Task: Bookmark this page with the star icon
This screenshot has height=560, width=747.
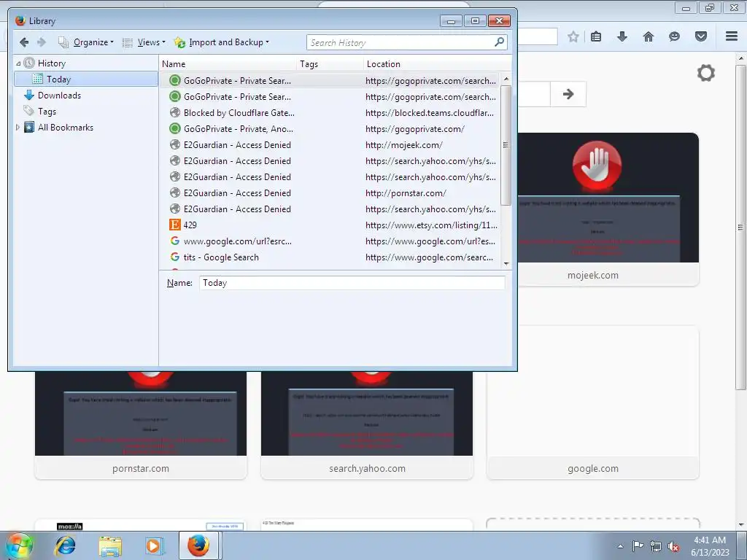Action: (573, 36)
